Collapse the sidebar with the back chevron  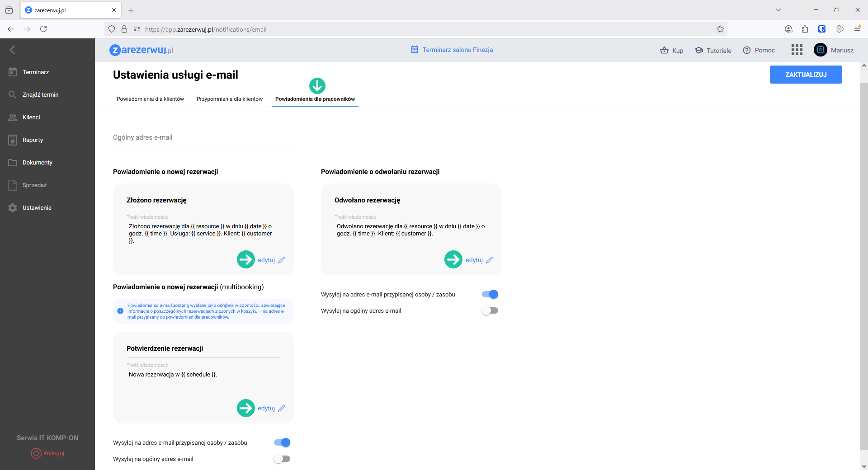click(12, 50)
